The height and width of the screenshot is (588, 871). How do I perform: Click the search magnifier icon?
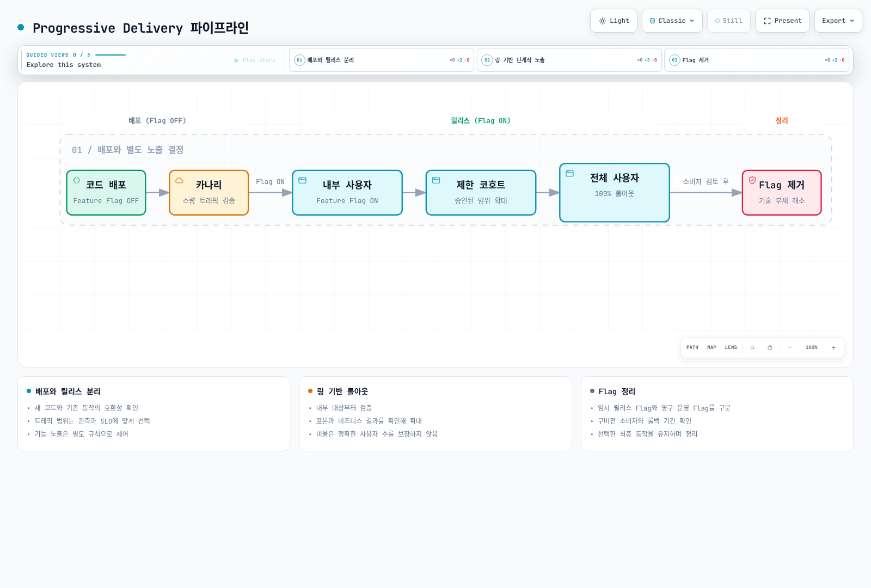[x=753, y=347]
